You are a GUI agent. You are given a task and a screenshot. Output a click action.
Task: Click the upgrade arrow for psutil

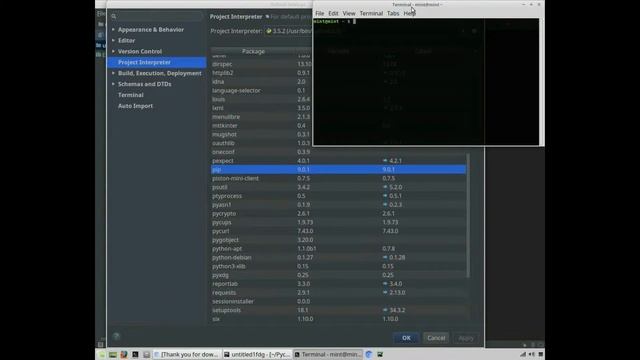tap(385, 187)
